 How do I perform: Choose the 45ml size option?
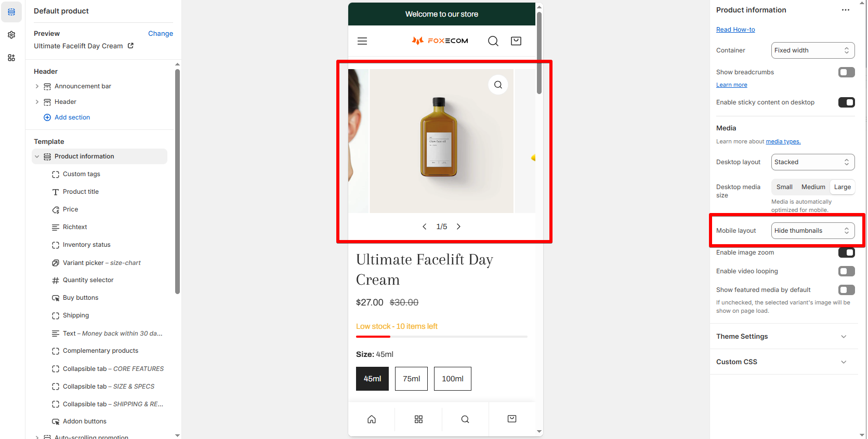point(372,379)
